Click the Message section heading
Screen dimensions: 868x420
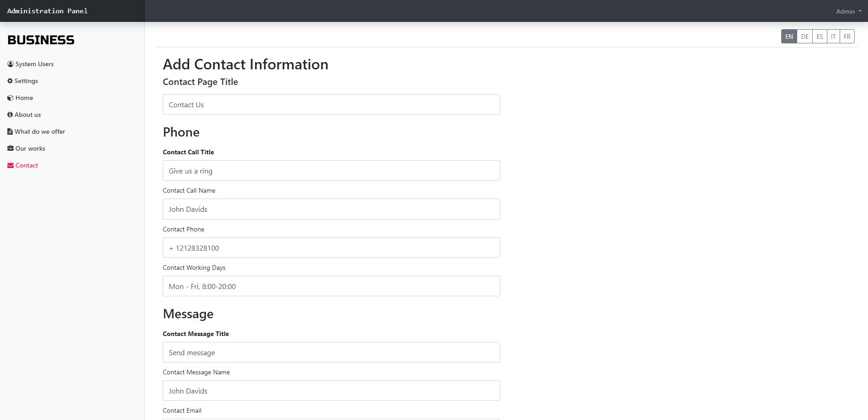click(x=188, y=314)
